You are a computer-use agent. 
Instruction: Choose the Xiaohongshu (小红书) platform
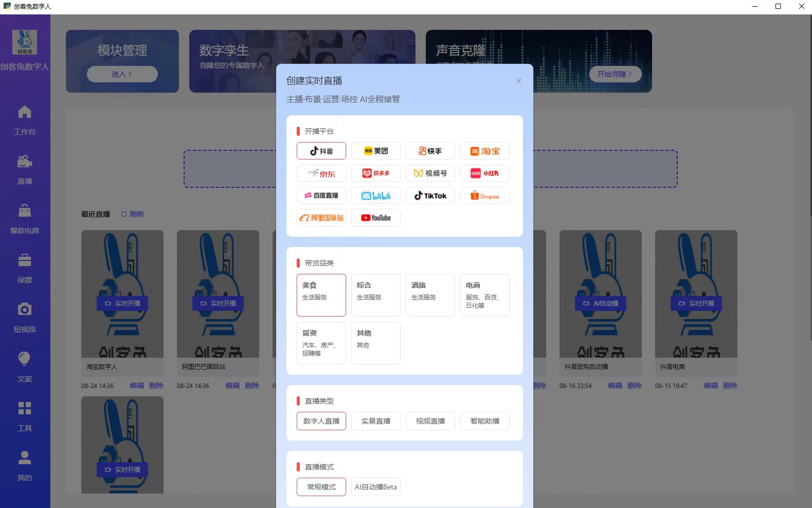[485, 173]
